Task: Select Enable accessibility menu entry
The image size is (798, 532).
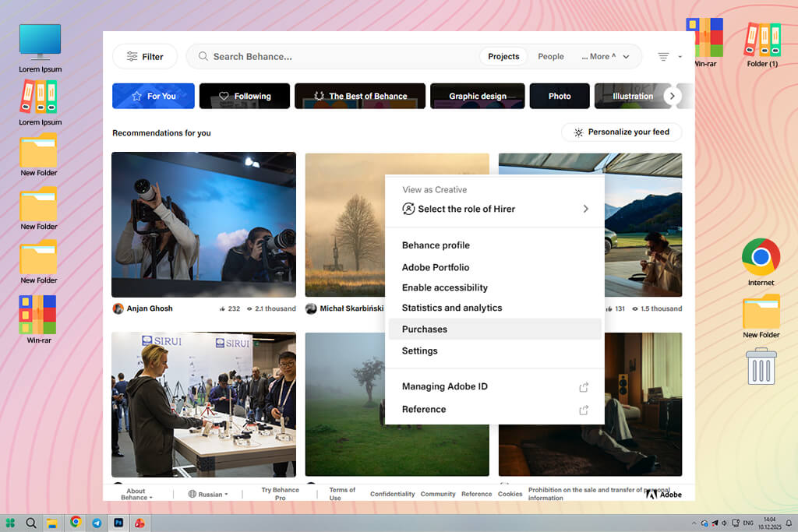Action: (x=445, y=288)
